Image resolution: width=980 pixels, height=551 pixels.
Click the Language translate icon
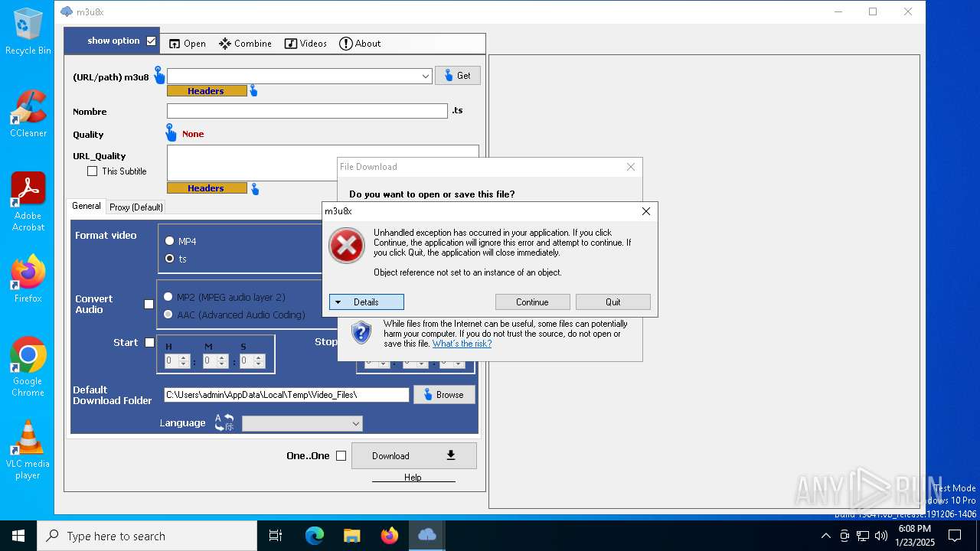pyautogui.click(x=224, y=422)
